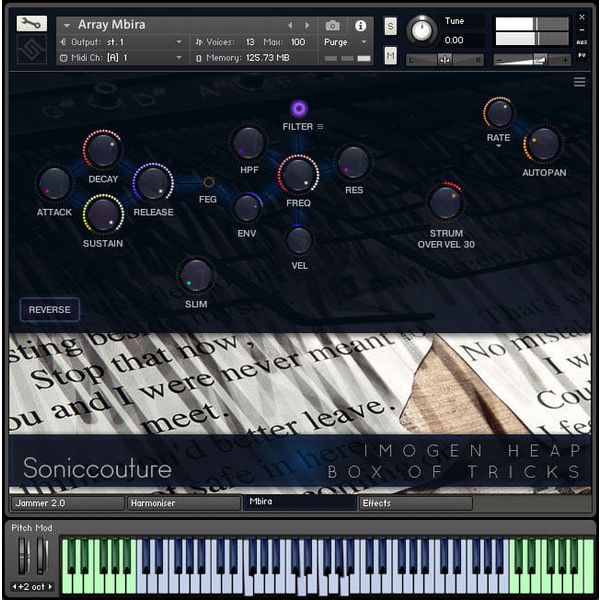Click the glowing purple Filter power ring
This screenshot has height=600, width=600.
[299, 109]
